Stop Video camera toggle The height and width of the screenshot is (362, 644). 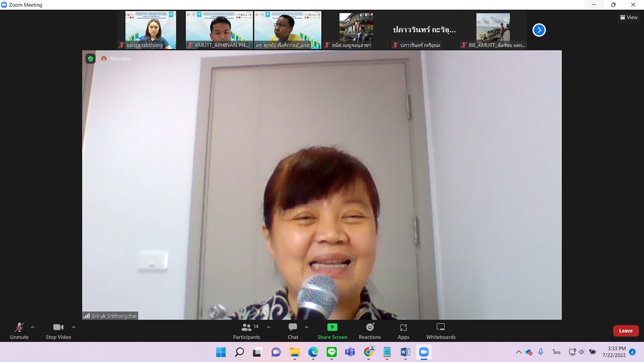point(58,331)
